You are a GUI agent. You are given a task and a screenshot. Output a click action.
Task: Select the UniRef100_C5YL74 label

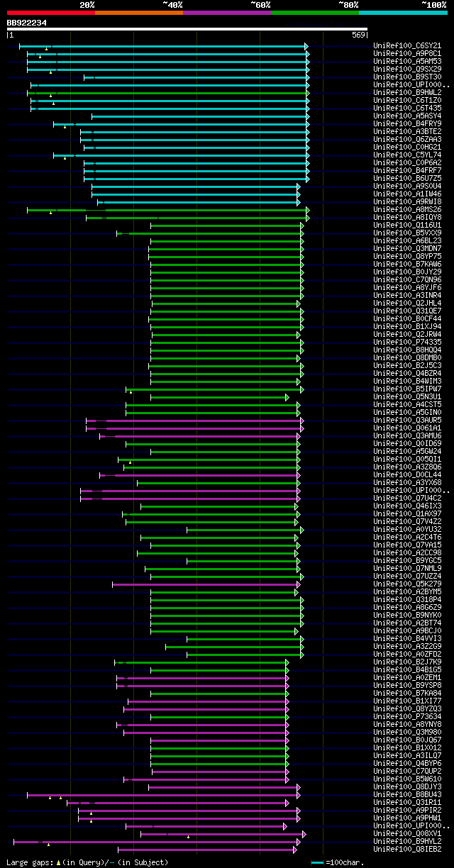(x=407, y=155)
